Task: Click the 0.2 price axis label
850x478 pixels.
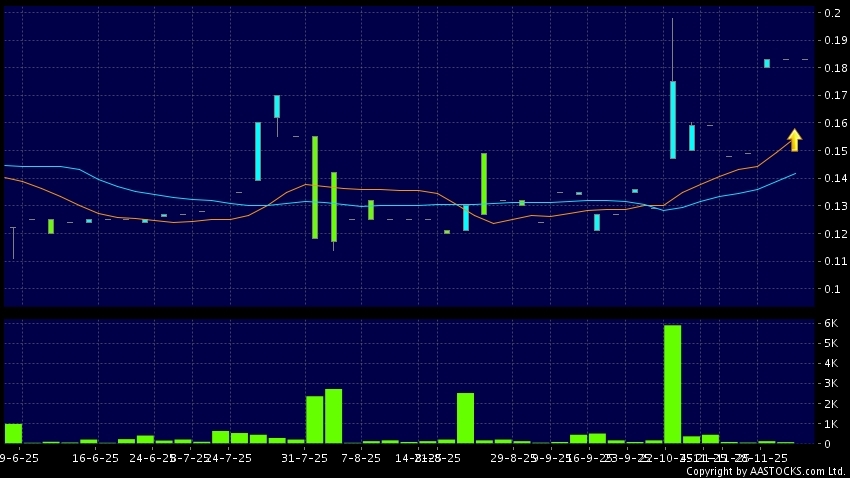Action: pyautogui.click(x=830, y=13)
